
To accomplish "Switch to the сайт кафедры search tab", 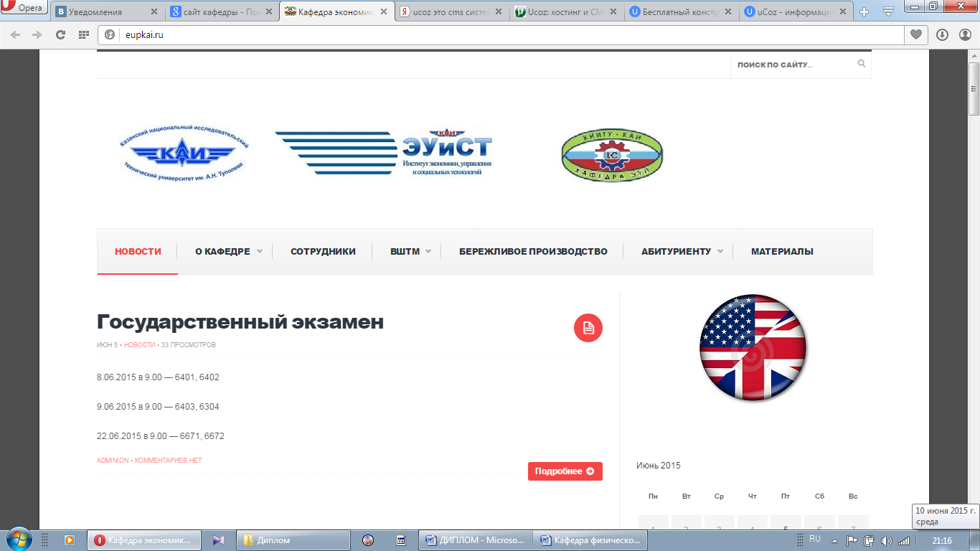I will click(x=221, y=12).
